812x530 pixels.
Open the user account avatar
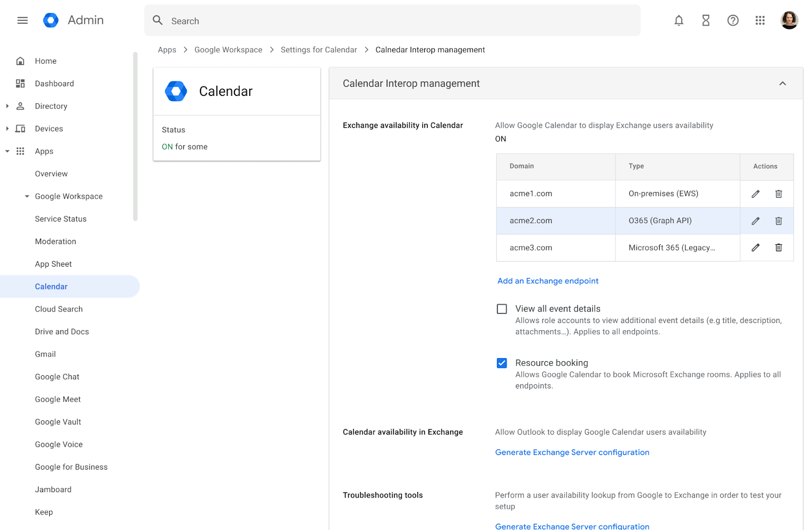(x=789, y=20)
